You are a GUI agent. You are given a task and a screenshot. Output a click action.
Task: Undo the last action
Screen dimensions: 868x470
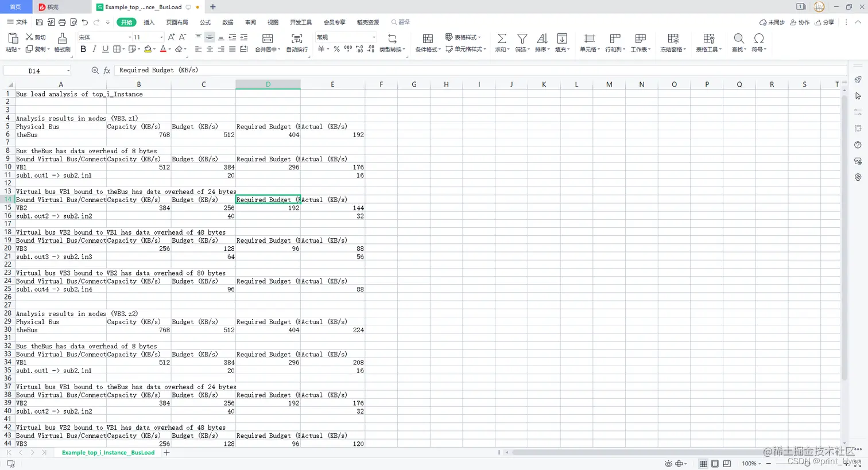click(x=85, y=22)
